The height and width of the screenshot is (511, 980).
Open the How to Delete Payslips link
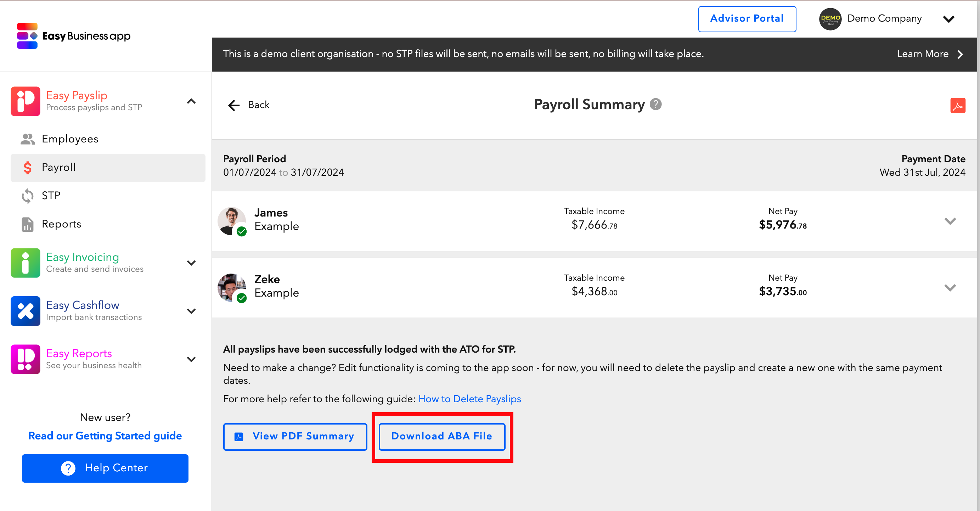tap(469, 399)
